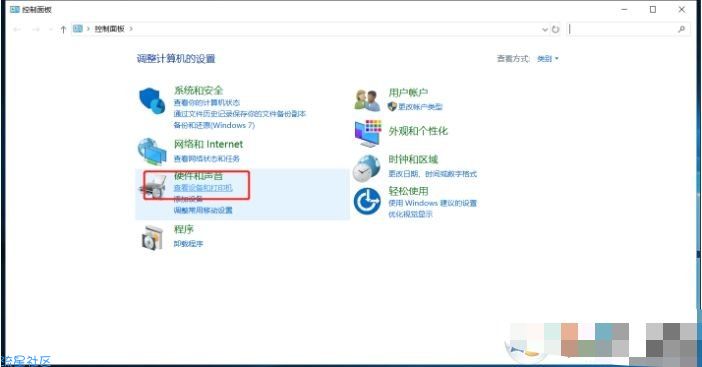The width and height of the screenshot is (702, 367).
Task: Expand chevron after 控制面板 in address bar
Action: [x=131, y=29]
